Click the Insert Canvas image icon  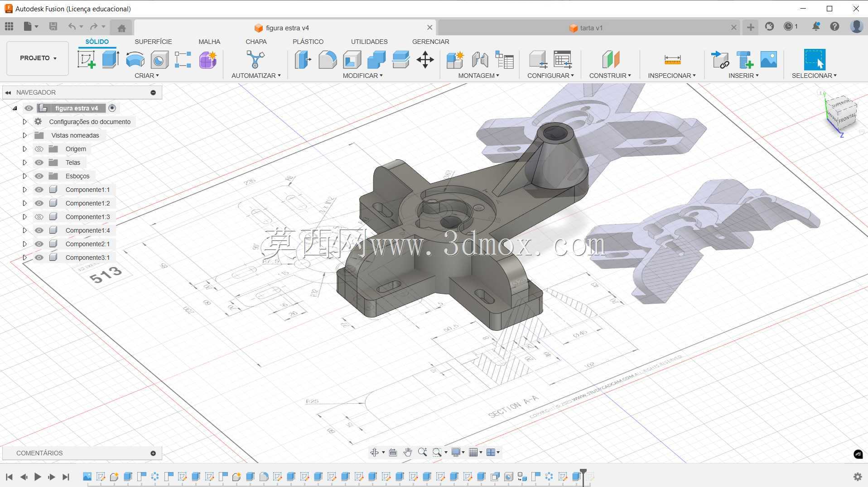coord(769,59)
